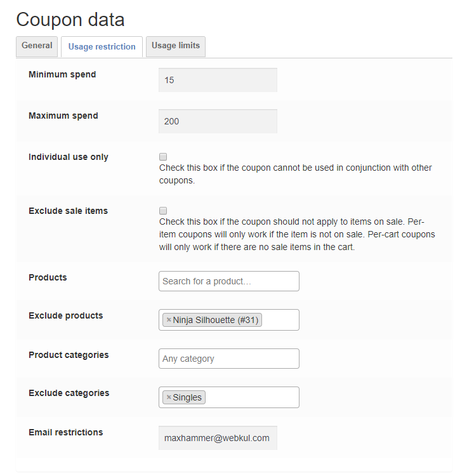Focus the Maximum spend input
The height and width of the screenshot is (476, 467).
218,121
